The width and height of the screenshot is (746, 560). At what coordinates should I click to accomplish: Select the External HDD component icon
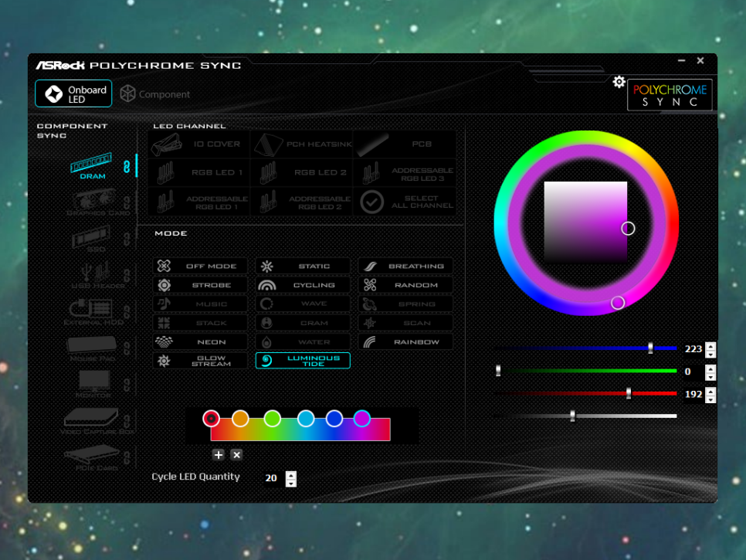coord(93,311)
